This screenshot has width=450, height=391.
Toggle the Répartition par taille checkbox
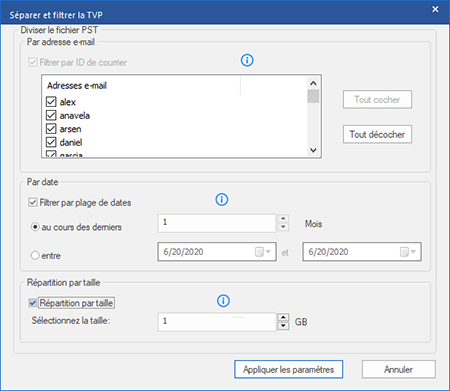click(x=33, y=303)
